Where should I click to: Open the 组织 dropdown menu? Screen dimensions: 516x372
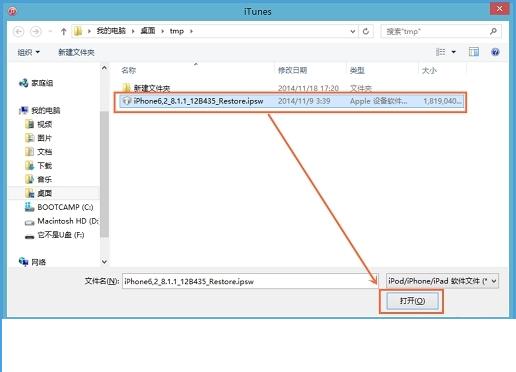coord(29,52)
